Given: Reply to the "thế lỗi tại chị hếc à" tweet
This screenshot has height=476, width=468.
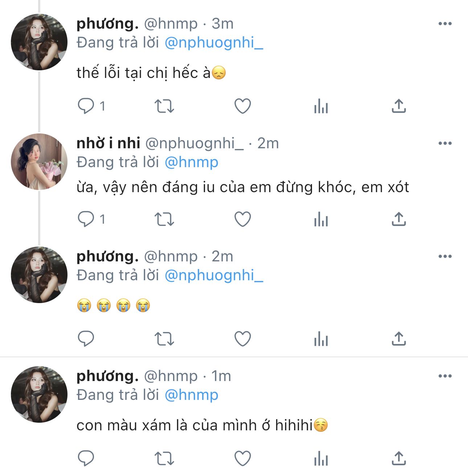Looking at the screenshot, I should click(86, 106).
